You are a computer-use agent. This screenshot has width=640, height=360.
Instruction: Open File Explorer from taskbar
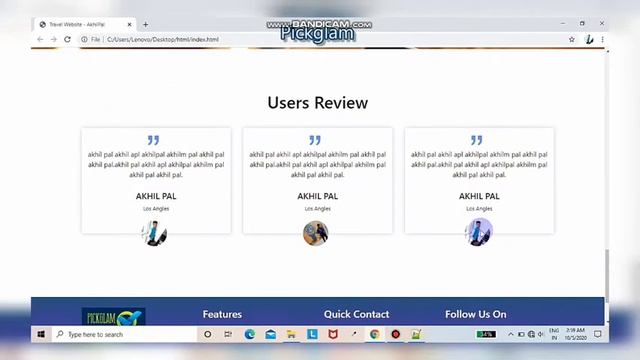291,334
